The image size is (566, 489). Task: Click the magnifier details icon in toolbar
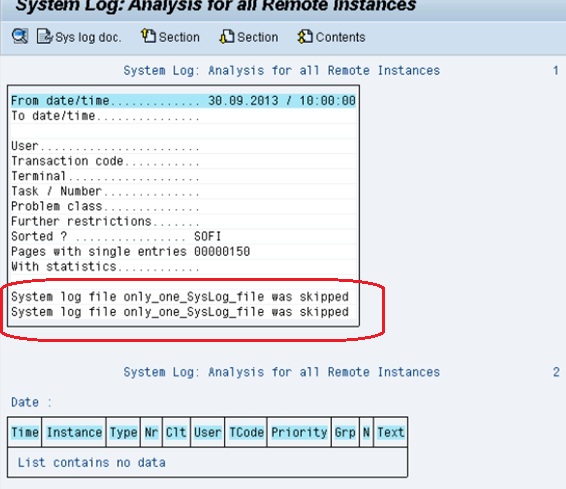coord(19,36)
